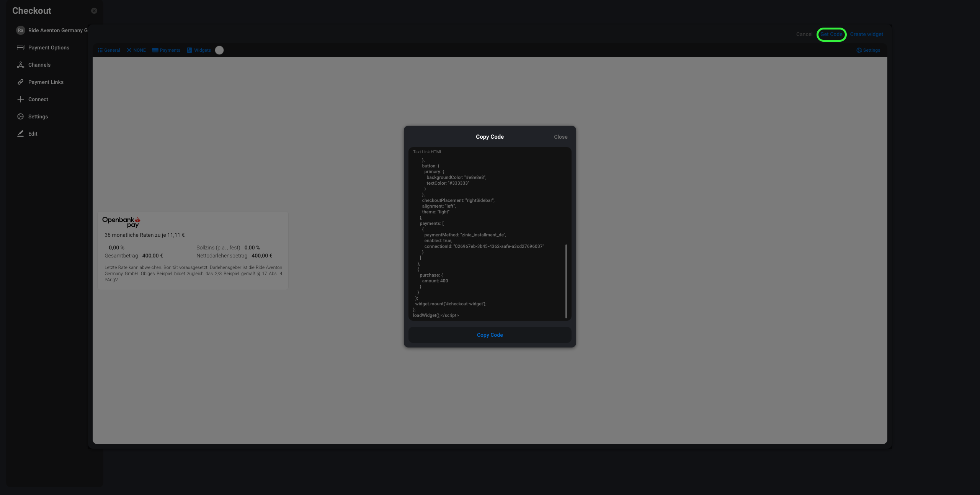The image size is (980, 495).
Task: Click Gesamtbetrag 400,00 € value
Action: click(153, 256)
